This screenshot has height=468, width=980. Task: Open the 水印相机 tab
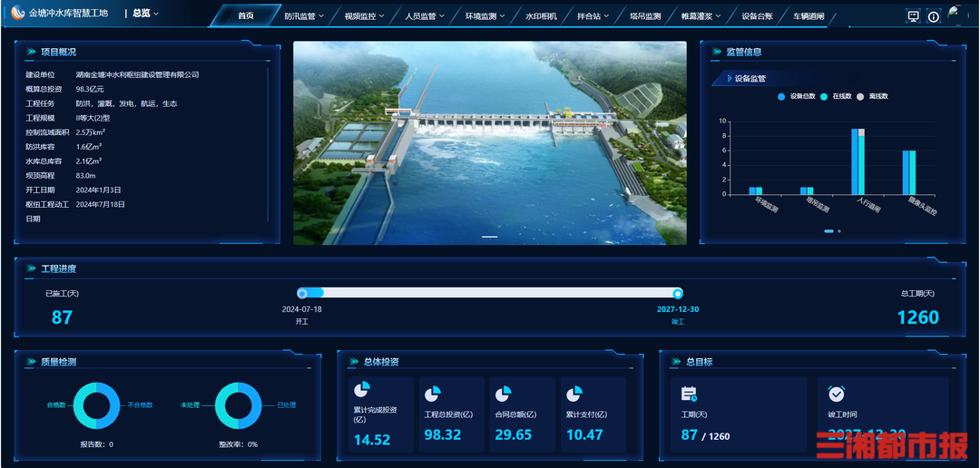coord(541,16)
